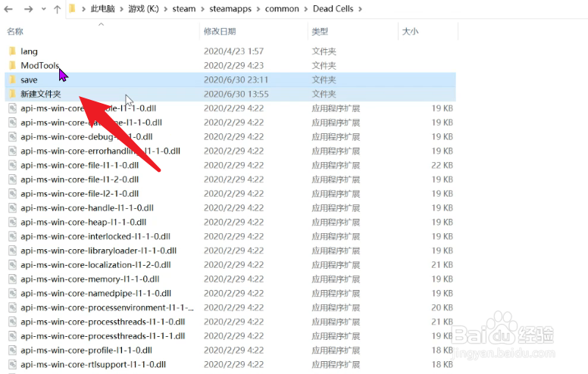The width and height of the screenshot is (588, 374).
Task: Click icon of api-ms-win-core-processthreads-l1-1-0.dll
Action: (12, 322)
